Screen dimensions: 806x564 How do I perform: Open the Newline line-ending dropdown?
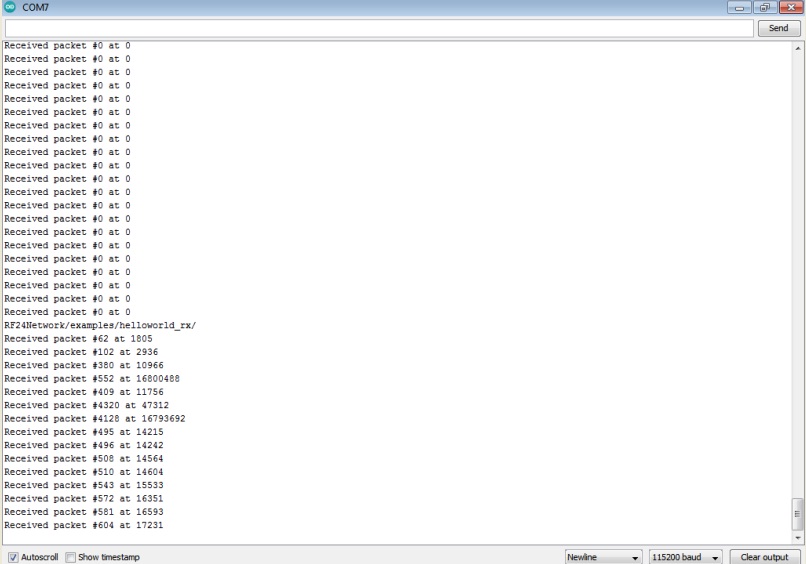tap(603, 557)
